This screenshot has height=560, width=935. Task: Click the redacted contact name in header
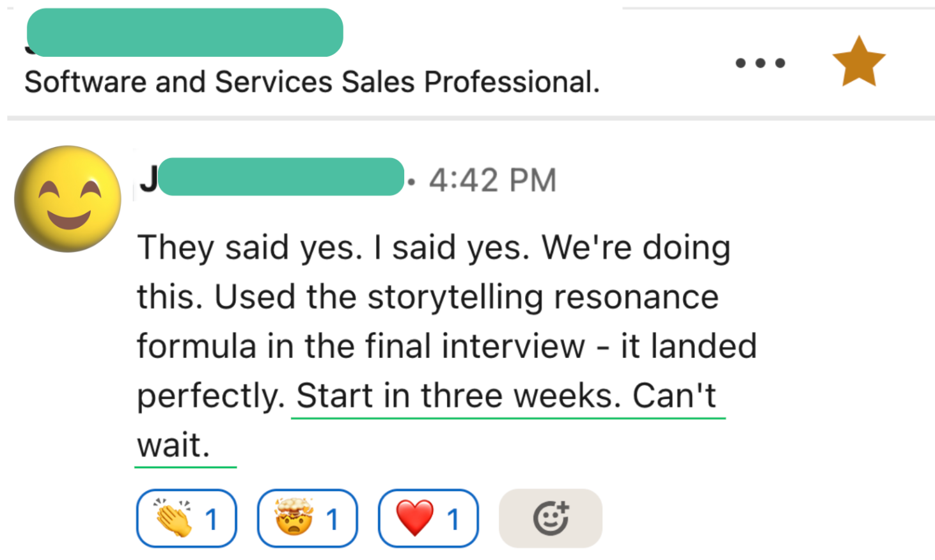point(185,33)
